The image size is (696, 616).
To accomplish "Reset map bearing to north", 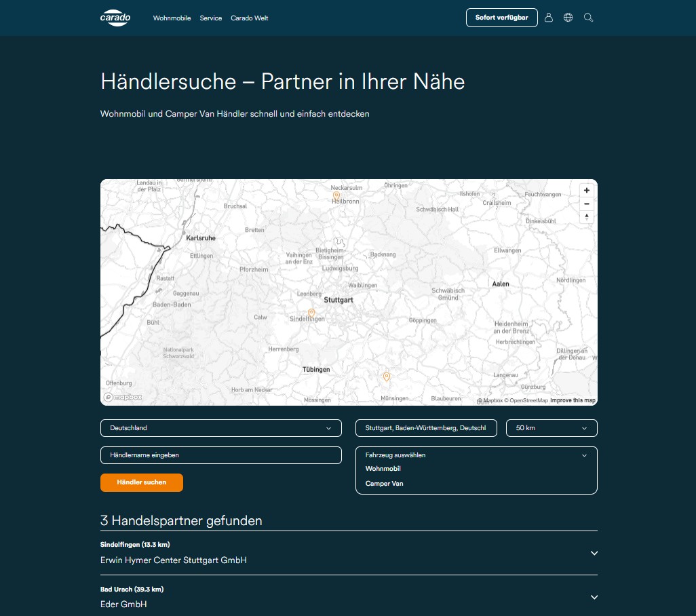I will pos(586,217).
